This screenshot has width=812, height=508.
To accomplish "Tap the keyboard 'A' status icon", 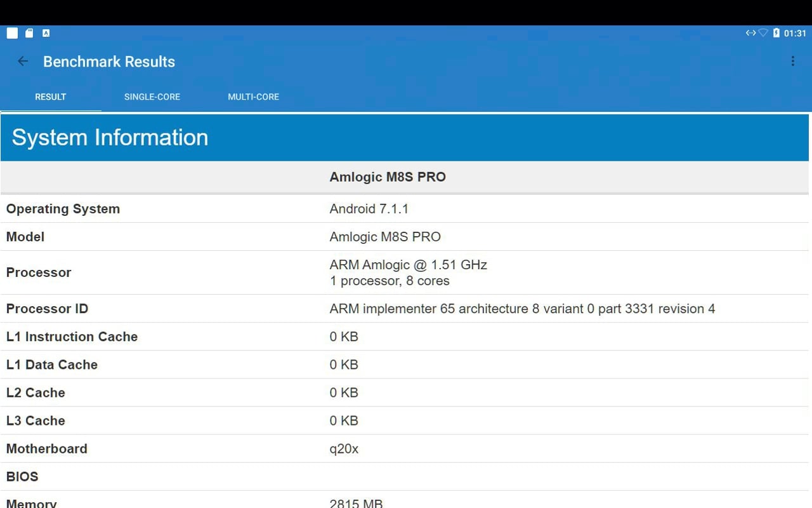I will 46,33.
